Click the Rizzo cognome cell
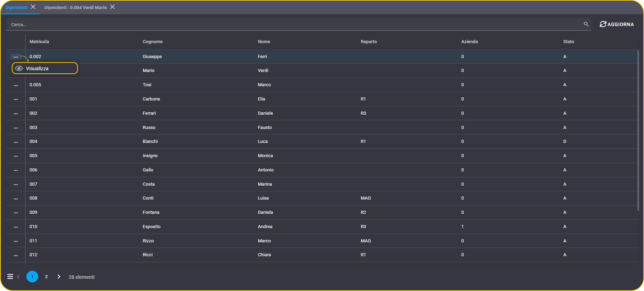Image resolution: width=644 pixels, height=291 pixels. (x=148, y=241)
